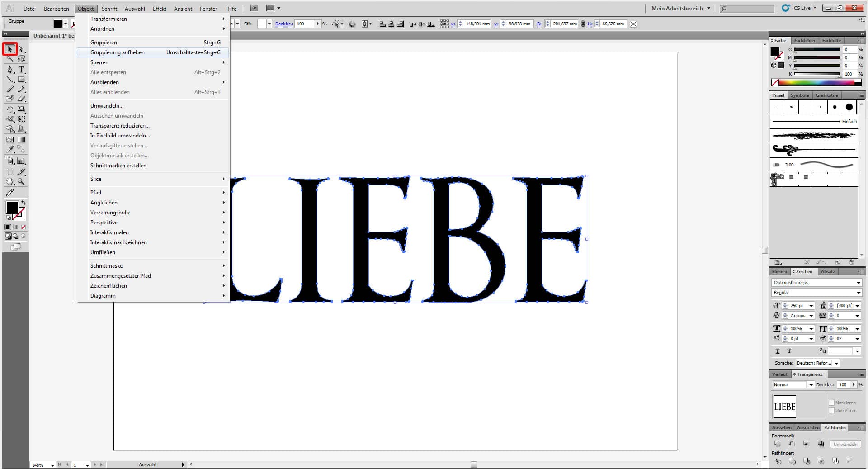Select the Type tool
The width and height of the screenshot is (868, 469).
pyautogui.click(x=21, y=70)
